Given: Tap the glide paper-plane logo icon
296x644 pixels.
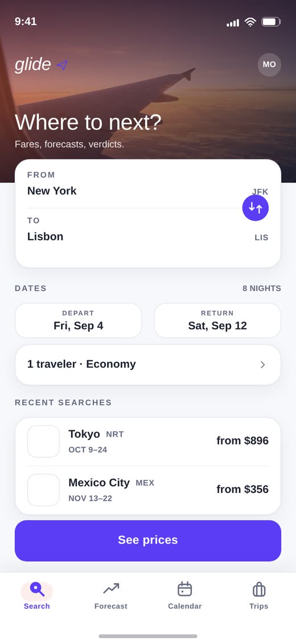Looking at the screenshot, I should tap(62, 65).
